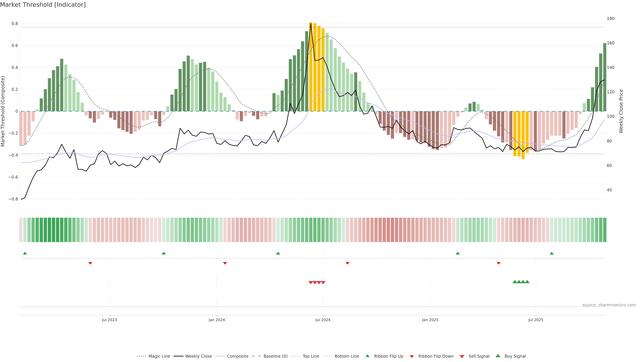The image size is (644, 362).
Task: Click the Jan 2025 x-axis label
Action: coord(430,320)
